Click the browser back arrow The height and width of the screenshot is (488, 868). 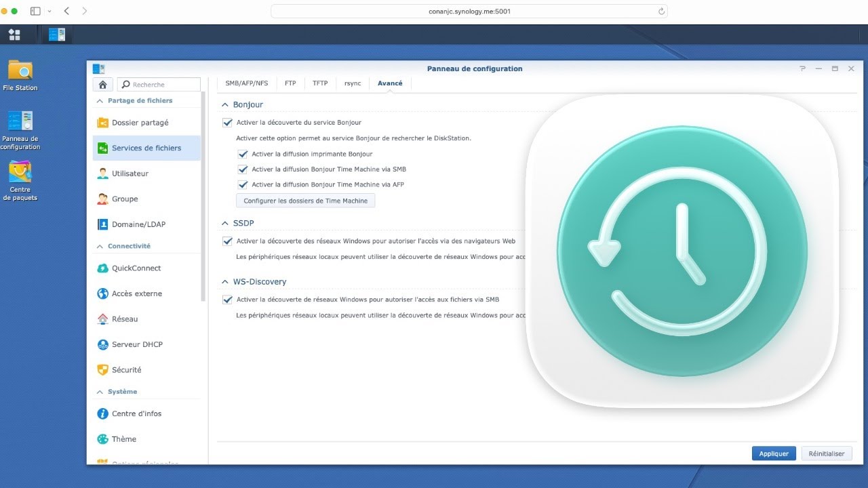(66, 11)
